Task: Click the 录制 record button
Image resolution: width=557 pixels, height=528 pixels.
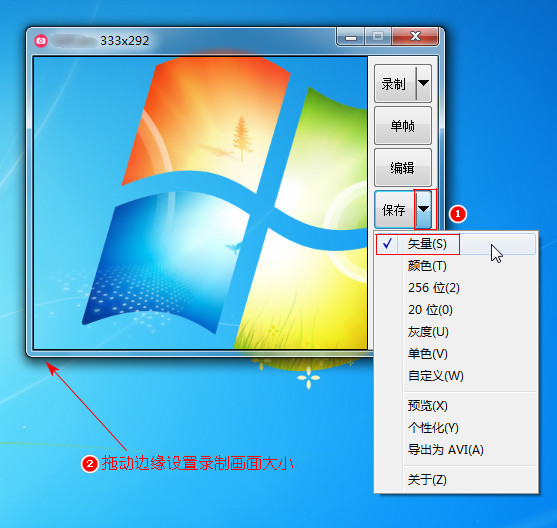Action: pos(395,84)
